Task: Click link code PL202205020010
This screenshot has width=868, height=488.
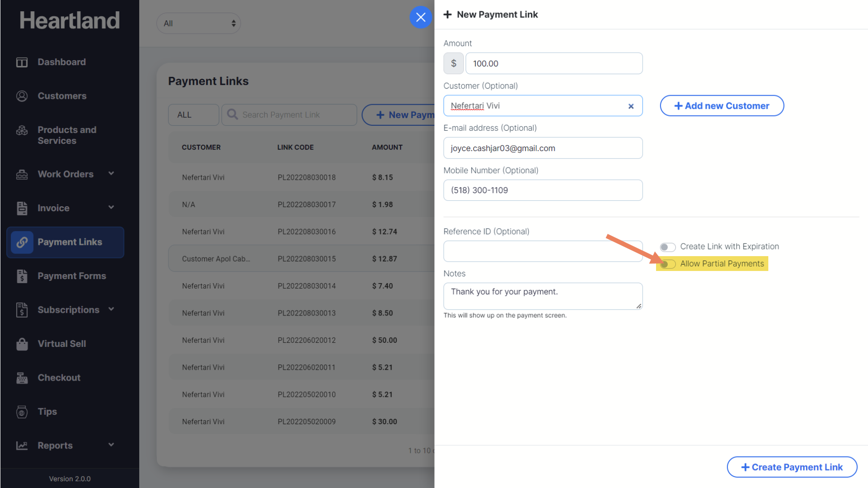Action: pyautogui.click(x=307, y=395)
